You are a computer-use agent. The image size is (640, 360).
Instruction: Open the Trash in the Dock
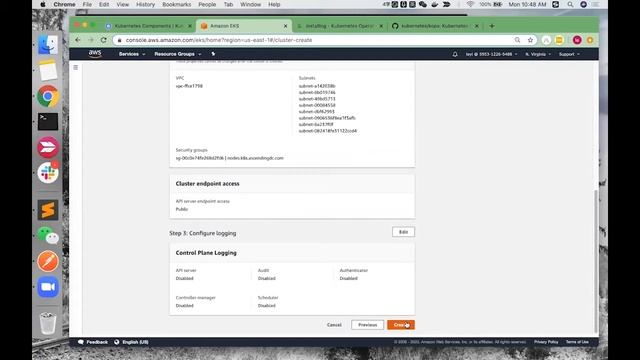[x=48, y=323]
